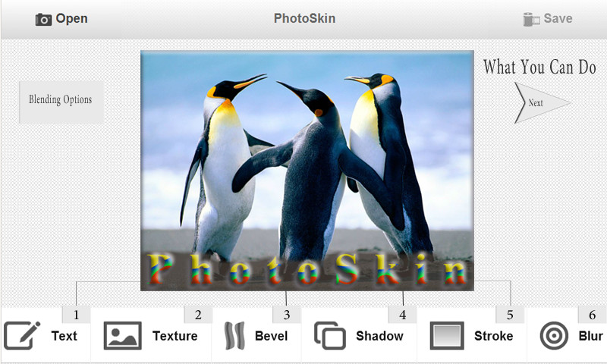Screen dimensions: 607x364
Task: Click the rainbow PhotoSkin text on image
Action: [x=307, y=269]
